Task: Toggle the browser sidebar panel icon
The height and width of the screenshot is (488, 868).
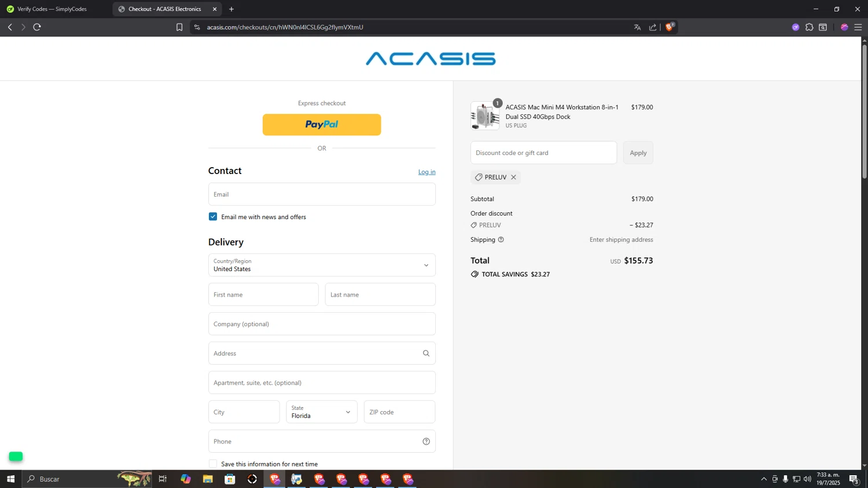Action: (x=823, y=27)
